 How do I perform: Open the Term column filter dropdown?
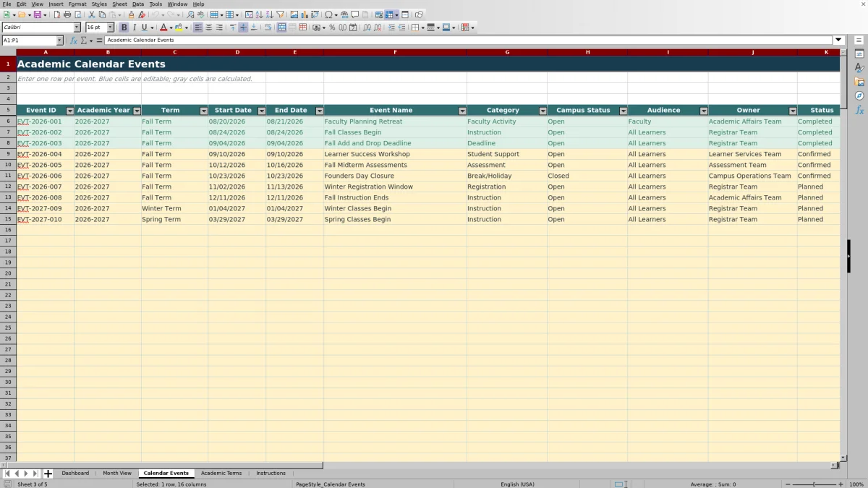pos(203,111)
